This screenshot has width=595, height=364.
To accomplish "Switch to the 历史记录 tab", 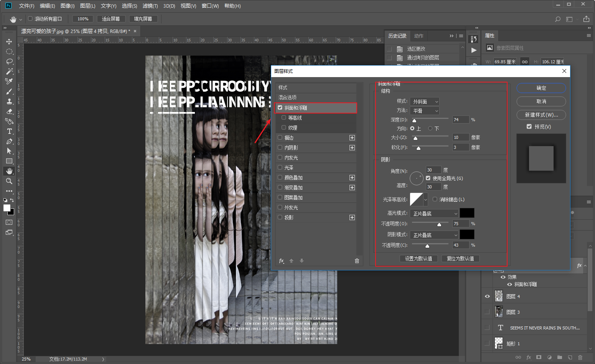I will coord(397,36).
